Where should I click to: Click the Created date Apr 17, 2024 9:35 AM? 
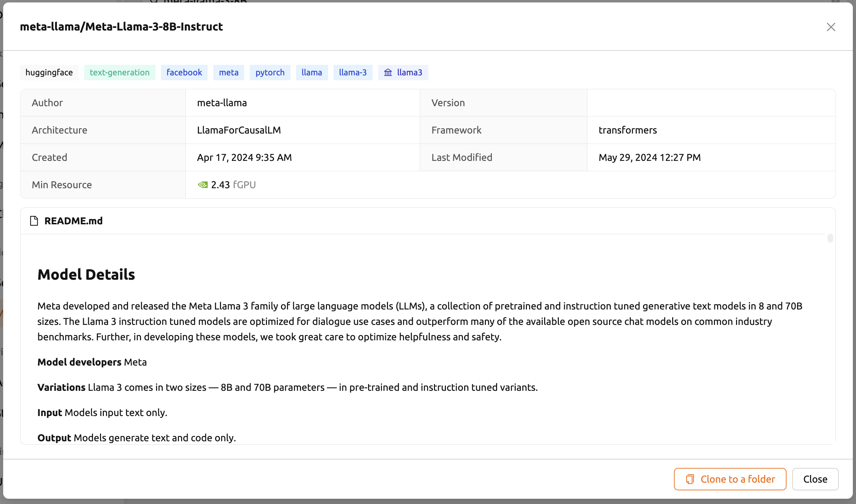[245, 157]
